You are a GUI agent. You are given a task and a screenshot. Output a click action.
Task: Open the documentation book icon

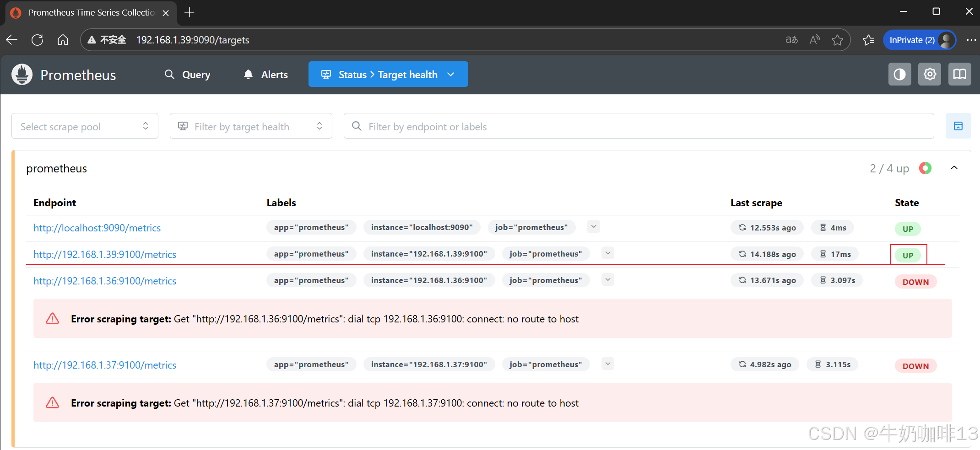click(x=959, y=75)
